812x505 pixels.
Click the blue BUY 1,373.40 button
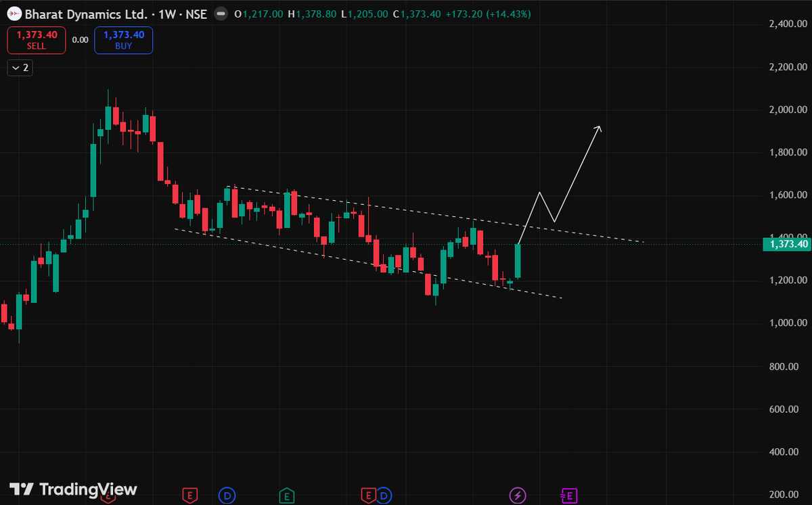(x=124, y=40)
